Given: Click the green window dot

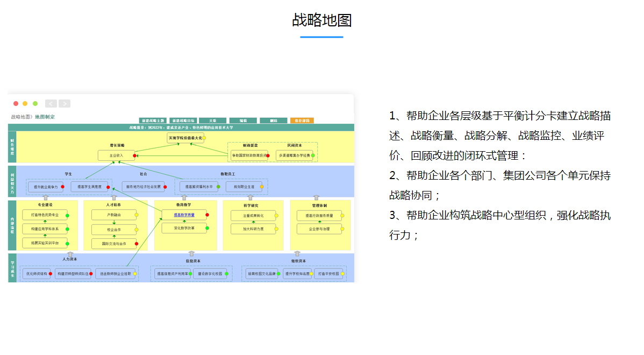Looking at the screenshot, I should tap(35, 103).
